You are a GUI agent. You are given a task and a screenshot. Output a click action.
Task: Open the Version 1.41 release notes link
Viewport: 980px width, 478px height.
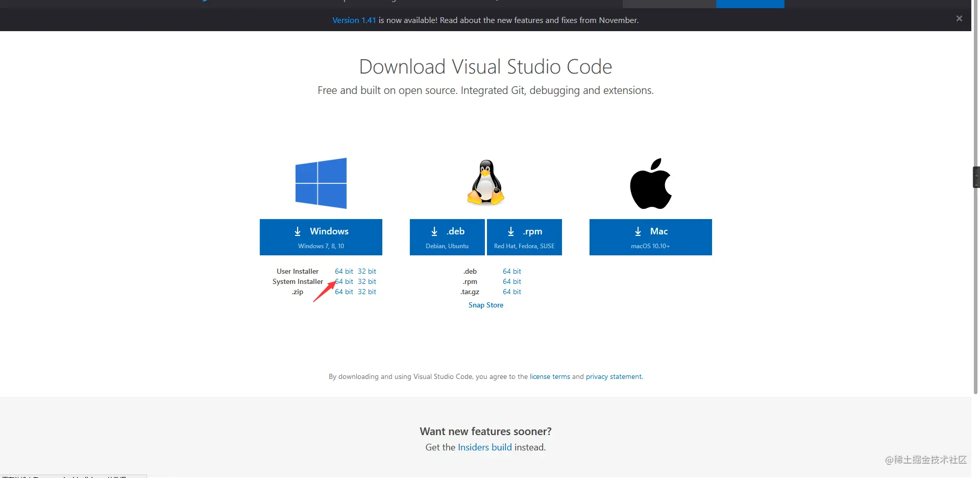coord(354,20)
